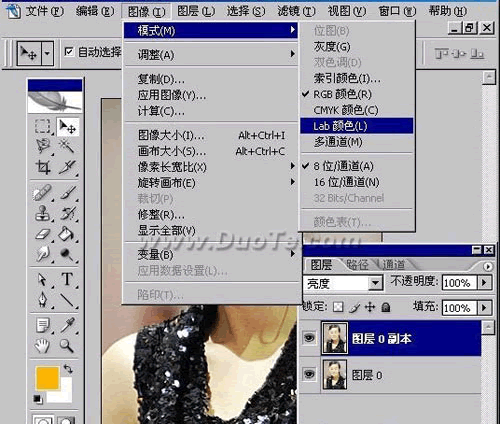Expand the 不透明度 opacity slider arrow
The image size is (500, 424).
484,283
